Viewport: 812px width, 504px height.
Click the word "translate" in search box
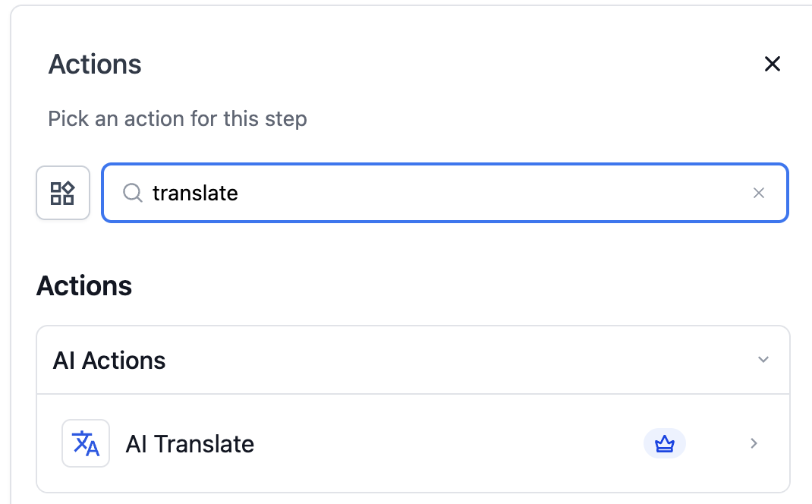point(195,194)
